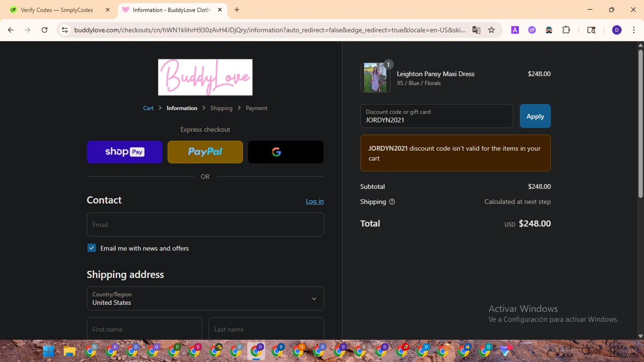Click the Log in link
The height and width of the screenshot is (362, 644).
[315, 201]
